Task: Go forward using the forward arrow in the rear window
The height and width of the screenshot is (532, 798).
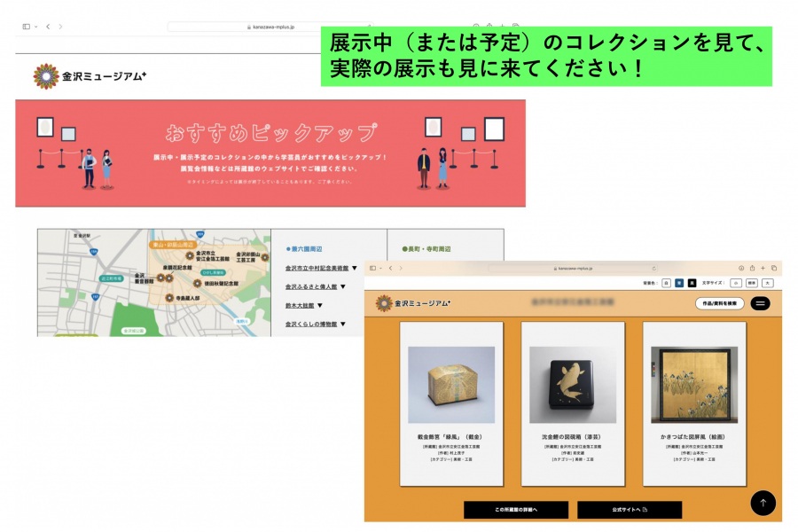Action: click(60, 27)
